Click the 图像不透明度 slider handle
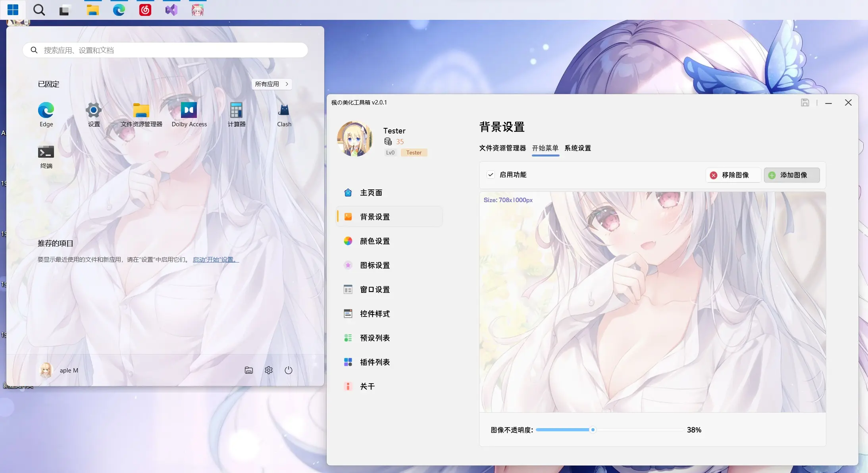868x473 pixels. (x=593, y=430)
